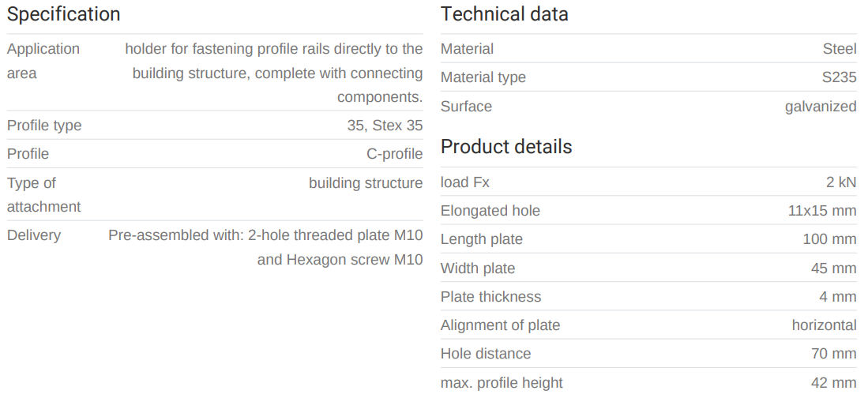Click the C-profile value
Viewport: 868px width, 398px height.
394,154
